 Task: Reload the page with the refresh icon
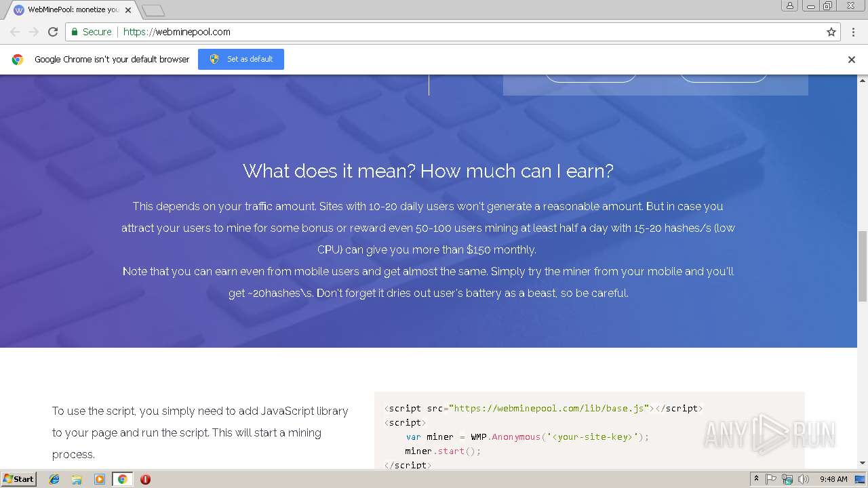pyautogui.click(x=53, y=32)
